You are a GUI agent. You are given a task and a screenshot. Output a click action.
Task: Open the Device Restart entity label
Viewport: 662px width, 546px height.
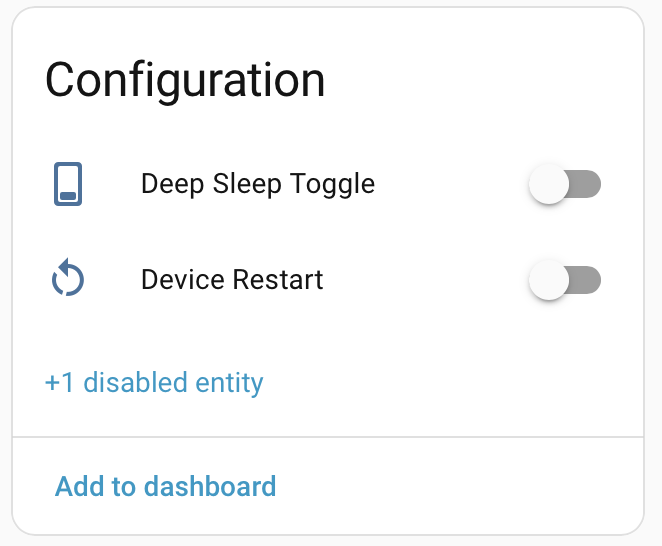point(232,279)
